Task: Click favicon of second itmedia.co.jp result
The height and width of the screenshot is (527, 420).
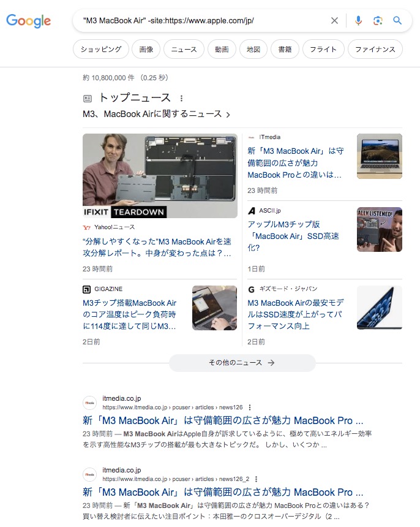Action: pyautogui.click(x=89, y=474)
